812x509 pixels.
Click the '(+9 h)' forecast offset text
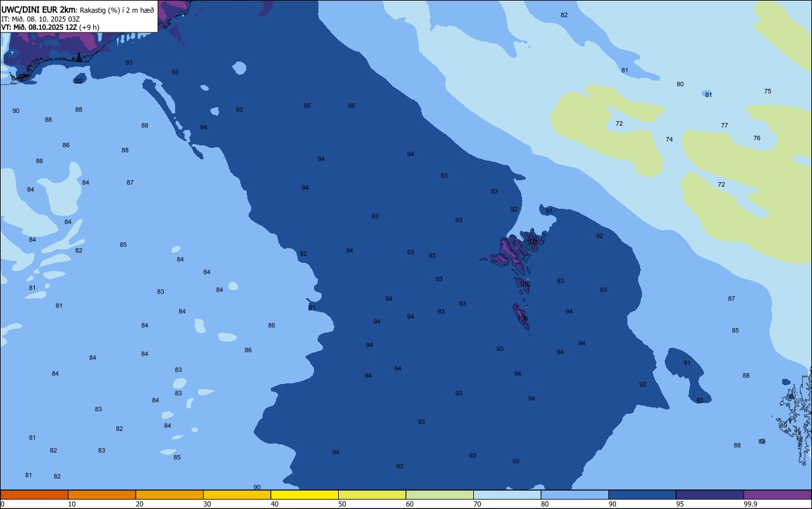(89, 27)
